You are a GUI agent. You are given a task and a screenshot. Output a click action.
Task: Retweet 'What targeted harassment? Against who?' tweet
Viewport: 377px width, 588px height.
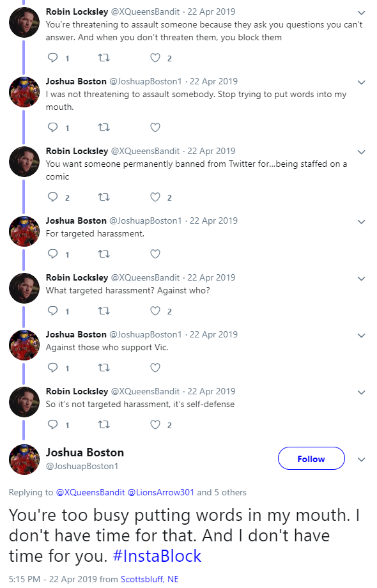(x=104, y=311)
